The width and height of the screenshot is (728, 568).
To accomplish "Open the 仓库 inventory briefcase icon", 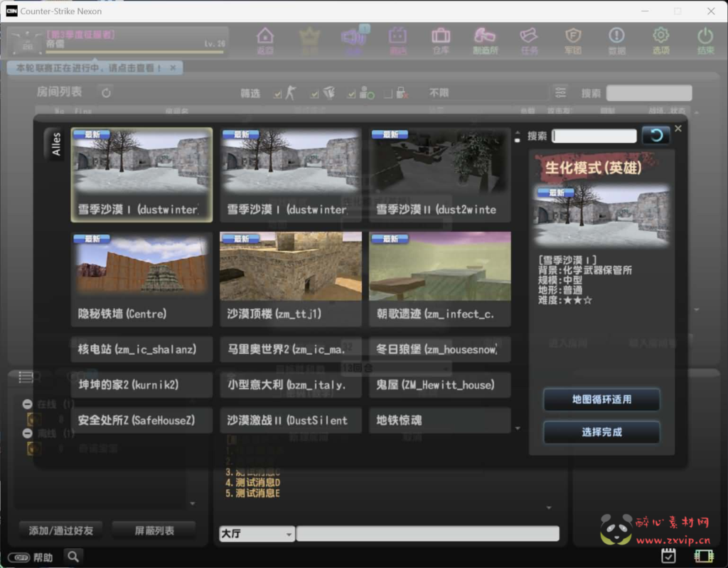I will coord(441,41).
